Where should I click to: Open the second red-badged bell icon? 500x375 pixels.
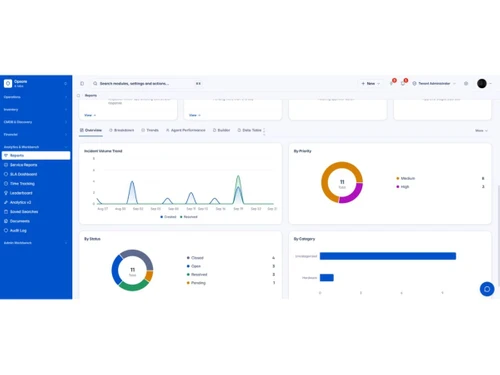403,83
